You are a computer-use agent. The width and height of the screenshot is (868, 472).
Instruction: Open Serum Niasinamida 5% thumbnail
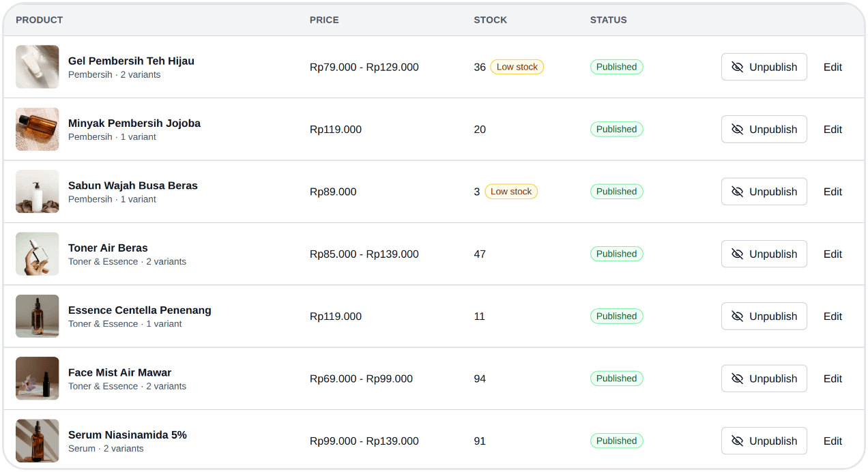pyautogui.click(x=38, y=441)
